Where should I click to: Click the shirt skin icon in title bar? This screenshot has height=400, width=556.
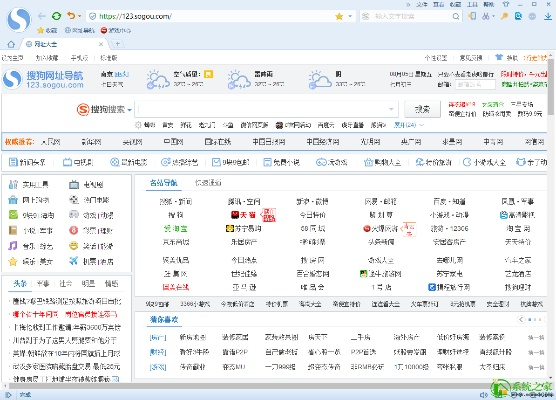506,4
